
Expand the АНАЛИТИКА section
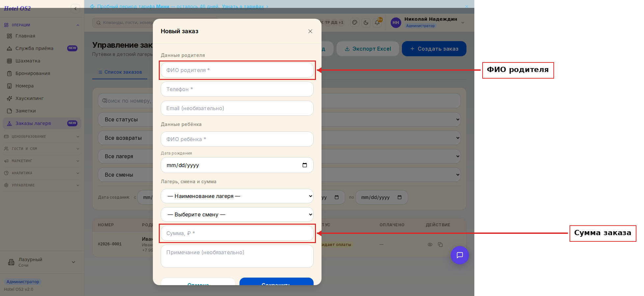pos(42,173)
